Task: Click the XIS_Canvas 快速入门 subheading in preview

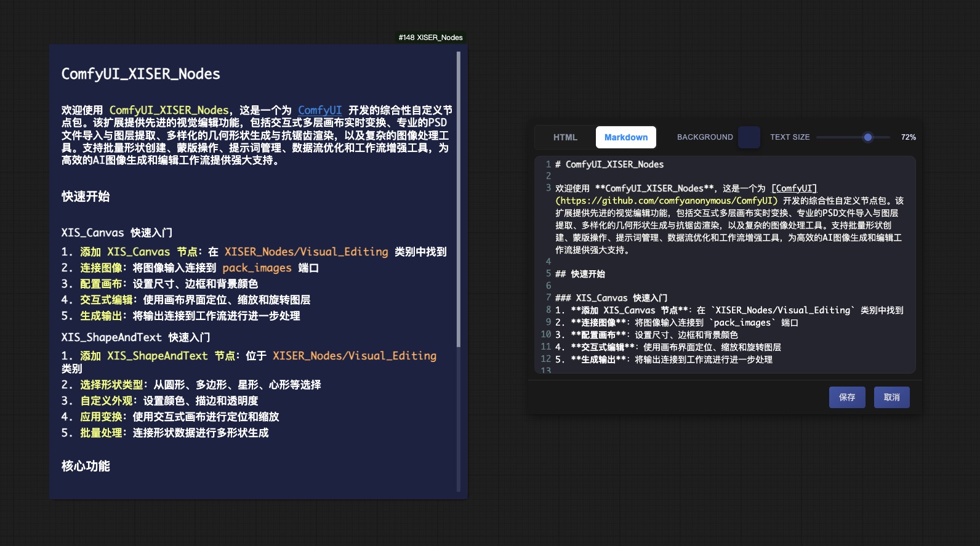Action: (117, 233)
